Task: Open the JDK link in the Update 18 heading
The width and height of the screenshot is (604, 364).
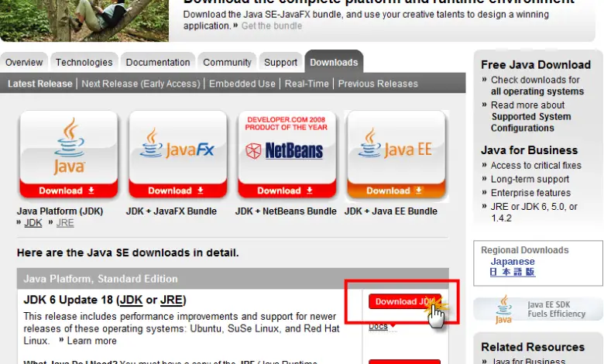Action: tap(132, 300)
